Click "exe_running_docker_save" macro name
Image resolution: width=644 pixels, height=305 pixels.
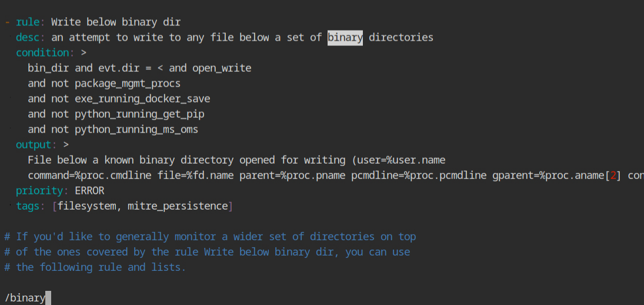click(142, 99)
